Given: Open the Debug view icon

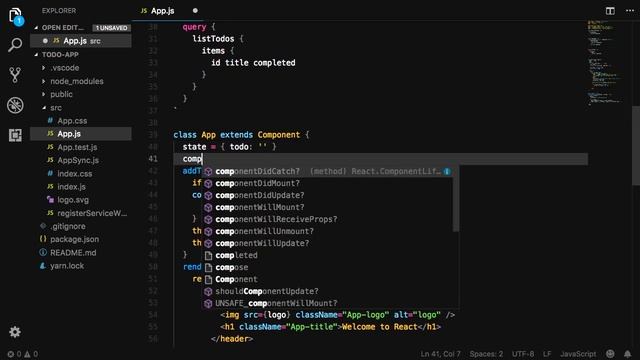Looking at the screenshot, I should (x=15, y=105).
